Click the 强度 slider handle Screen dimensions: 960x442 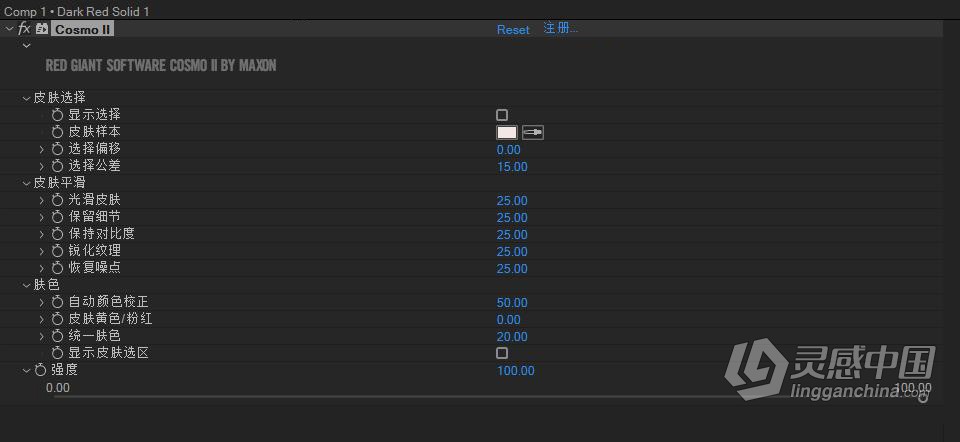click(923, 398)
